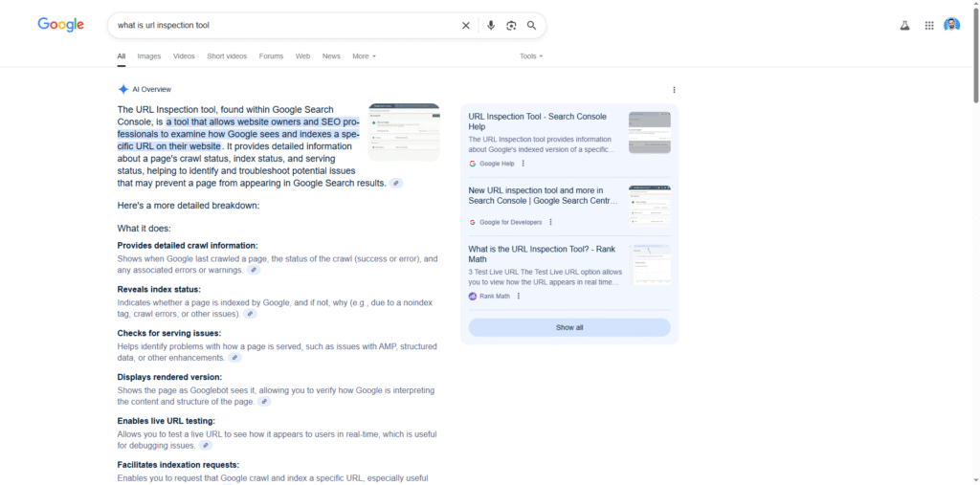Open What is the URL Inspection Tool Rank Math link

point(542,254)
